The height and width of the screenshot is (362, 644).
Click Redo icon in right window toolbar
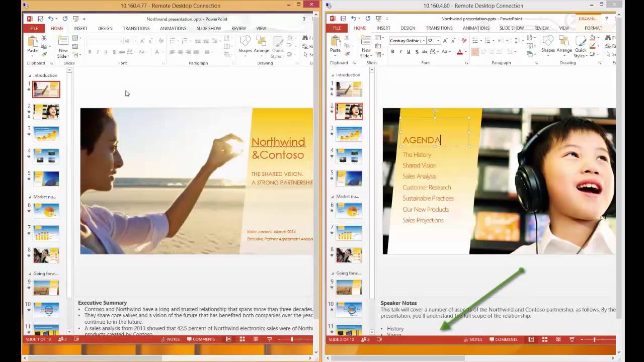point(368,19)
